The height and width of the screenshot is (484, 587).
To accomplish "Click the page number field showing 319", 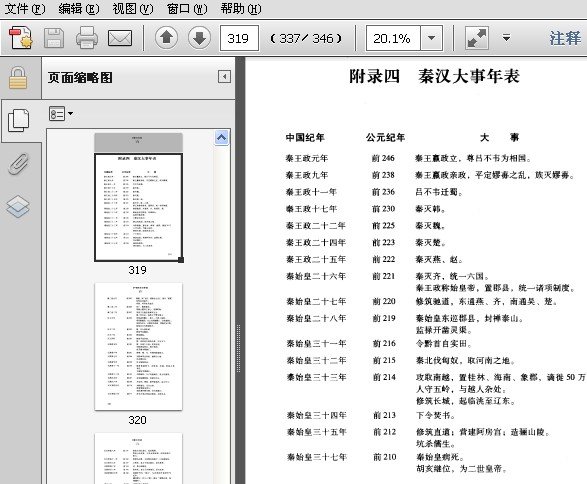I will 239,38.
